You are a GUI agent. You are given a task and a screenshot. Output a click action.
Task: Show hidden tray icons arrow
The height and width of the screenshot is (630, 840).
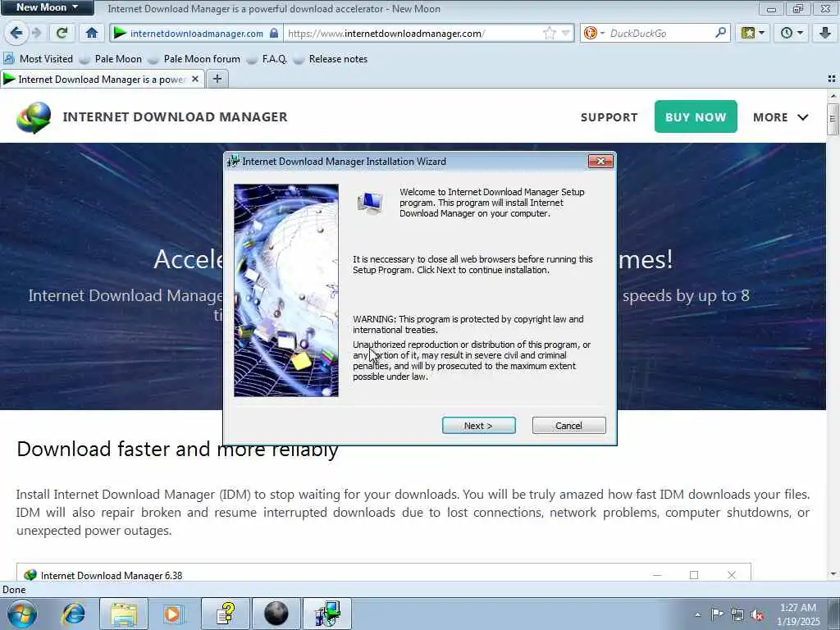tap(697, 614)
